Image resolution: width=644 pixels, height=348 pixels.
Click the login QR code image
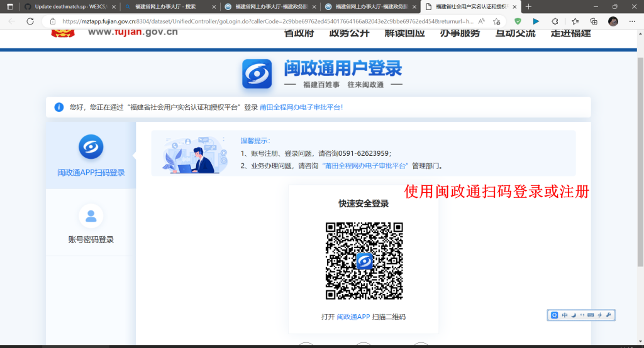(x=364, y=261)
